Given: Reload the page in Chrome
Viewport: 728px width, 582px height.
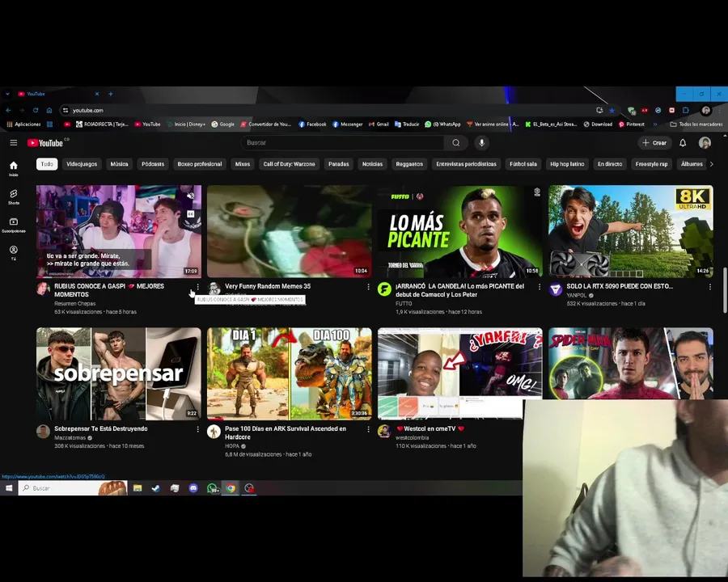Looking at the screenshot, I should point(36,110).
